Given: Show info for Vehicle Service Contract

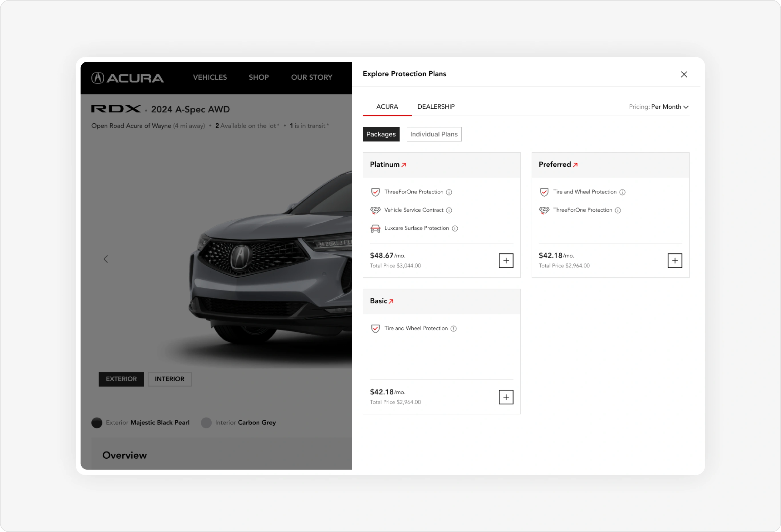Looking at the screenshot, I should point(449,210).
